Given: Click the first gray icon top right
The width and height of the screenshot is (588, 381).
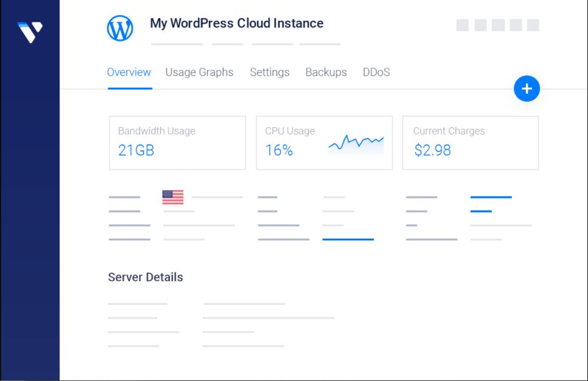Looking at the screenshot, I should coord(461,25).
